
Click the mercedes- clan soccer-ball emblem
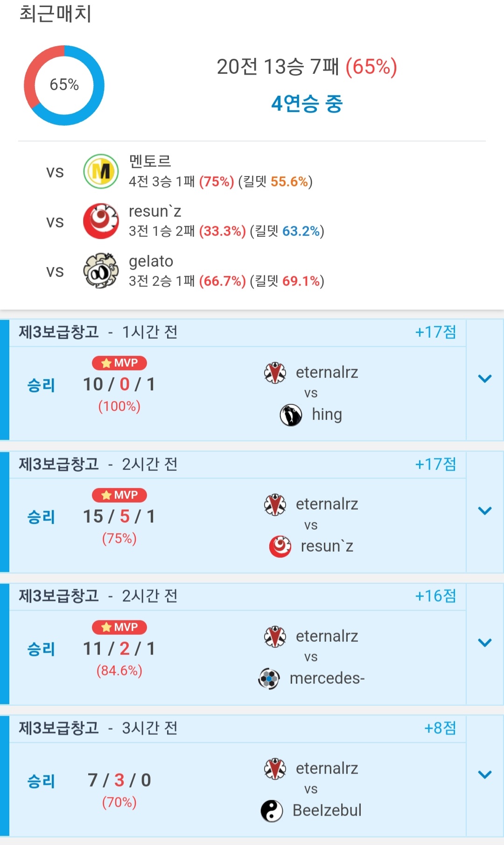point(269,679)
